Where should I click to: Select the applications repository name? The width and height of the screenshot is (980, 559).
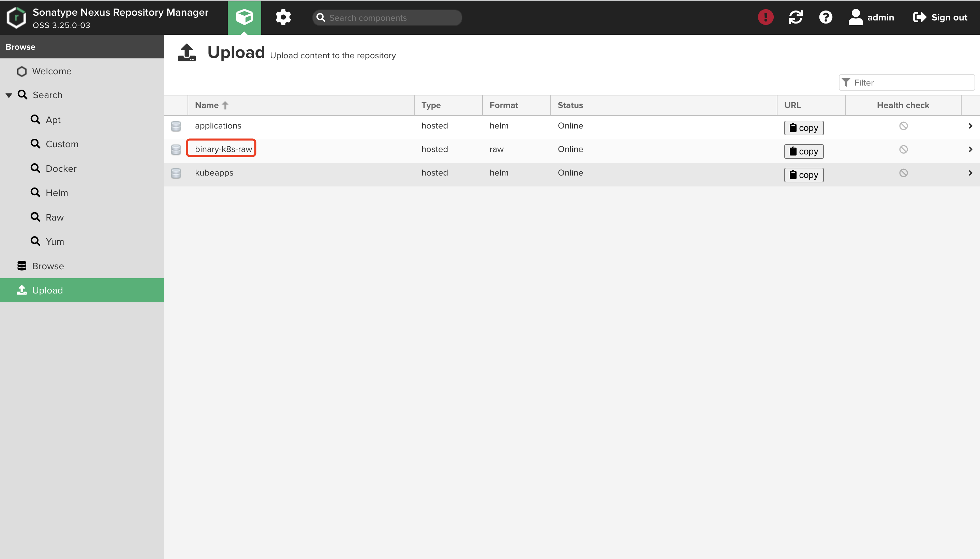click(x=218, y=126)
